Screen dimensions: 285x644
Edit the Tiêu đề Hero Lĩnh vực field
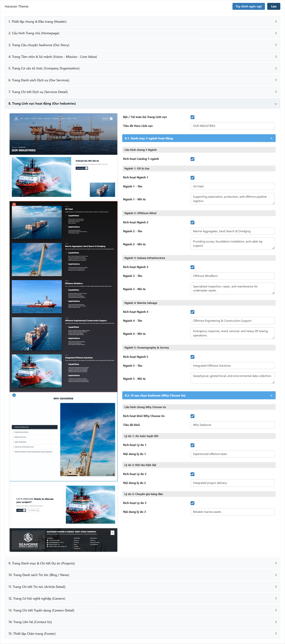(x=232, y=126)
